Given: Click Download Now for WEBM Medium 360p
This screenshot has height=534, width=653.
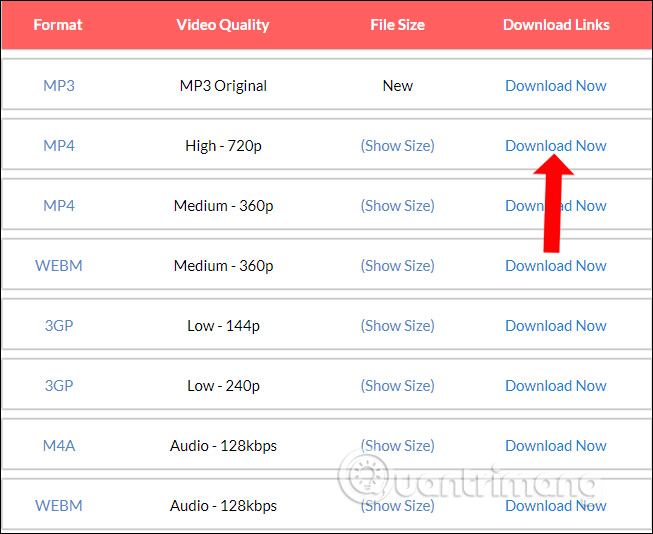Looking at the screenshot, I should (556, 266).
